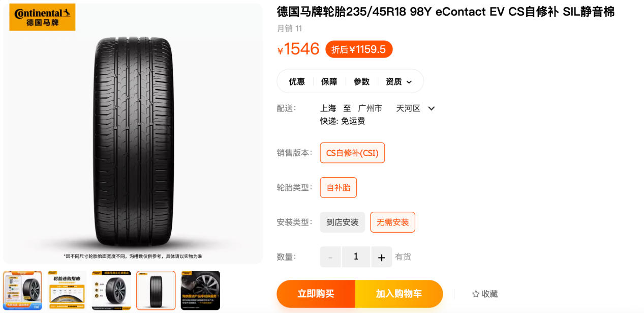The width and height of the screenshot is (644, 313).
Task: Click the 折后¥1159.5 discount price badge
Action: (359, 49)
